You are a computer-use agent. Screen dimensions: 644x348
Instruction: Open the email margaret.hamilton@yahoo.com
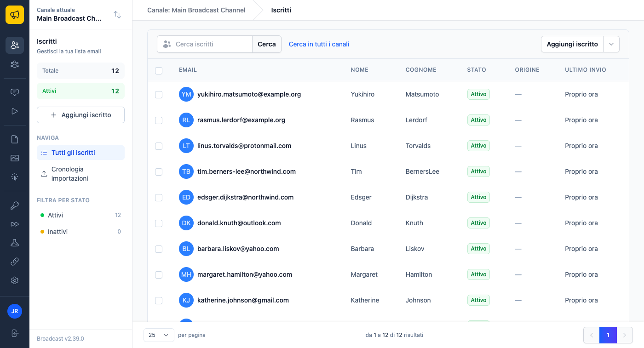tap(245, 274)
